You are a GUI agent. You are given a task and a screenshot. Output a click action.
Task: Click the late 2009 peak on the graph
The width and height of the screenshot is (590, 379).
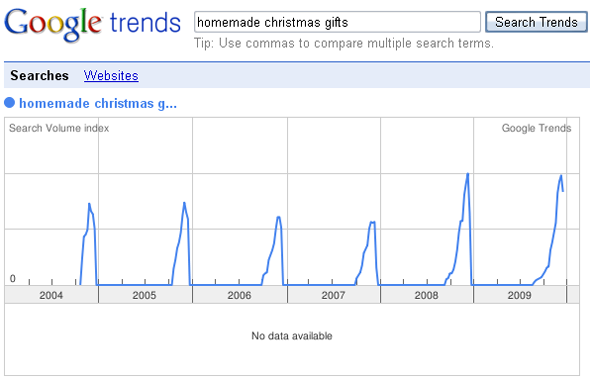coord(561,176)
